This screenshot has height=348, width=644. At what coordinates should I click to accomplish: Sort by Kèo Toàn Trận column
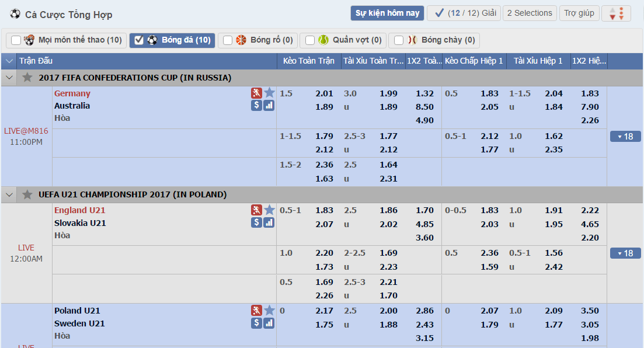(x=309, y=61)
